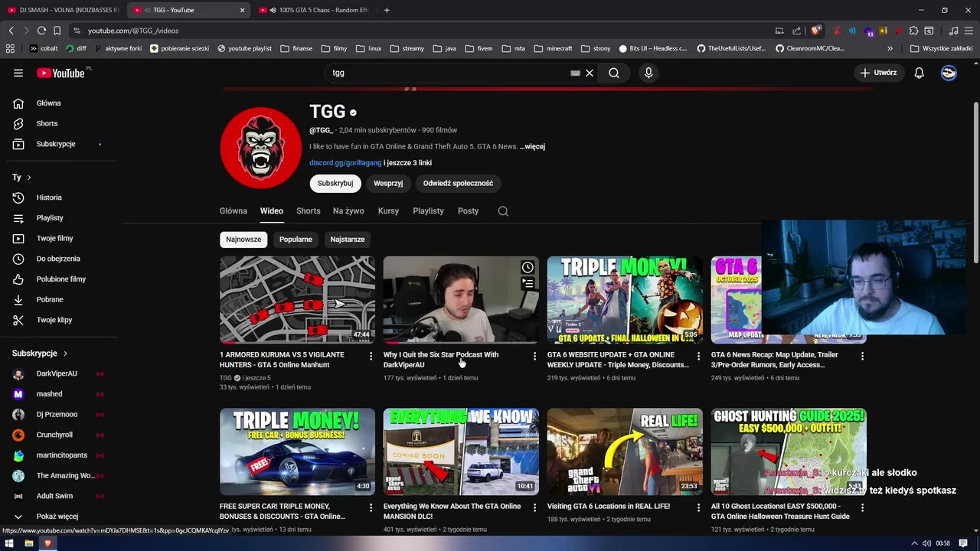This screenshot has height=551, width=980.
Task: Select the Najstarsze filter chip
Action: coord(348,240)
